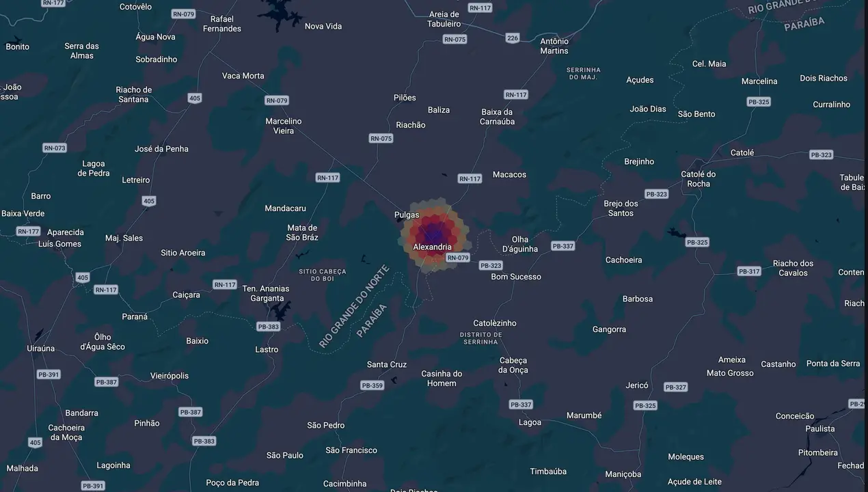Click the Bom Sucesso label
The width and height of the screenshot is (868, 492).
[516, 277]
